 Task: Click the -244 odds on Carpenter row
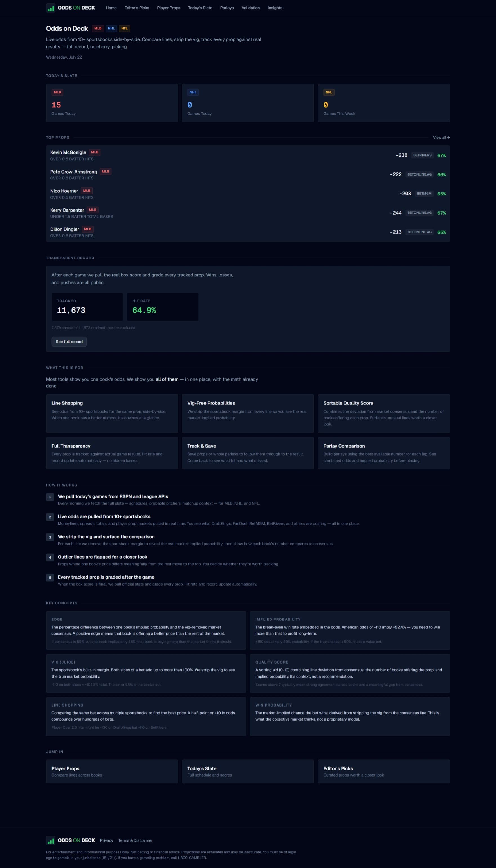point(396,213)
